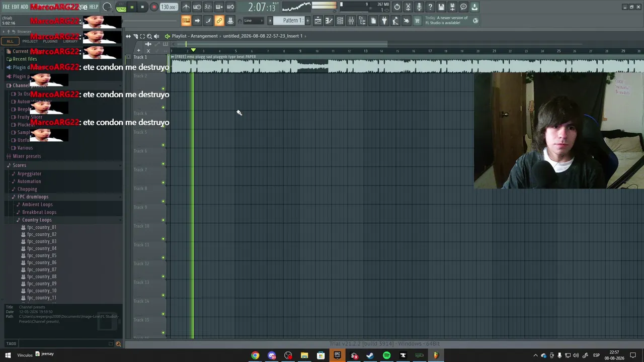
Task: Click the green playhead marker on timeline
Action: pyautogui.click(x=193, y=50)
